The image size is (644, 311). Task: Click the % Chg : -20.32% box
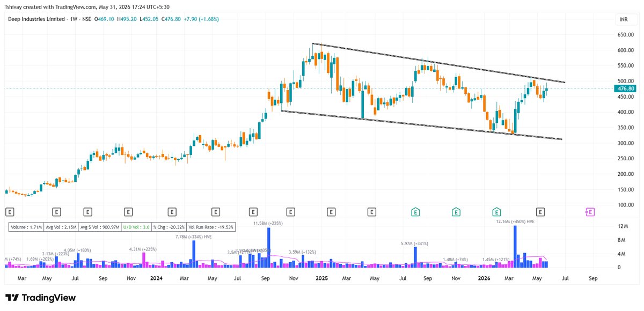169,227
